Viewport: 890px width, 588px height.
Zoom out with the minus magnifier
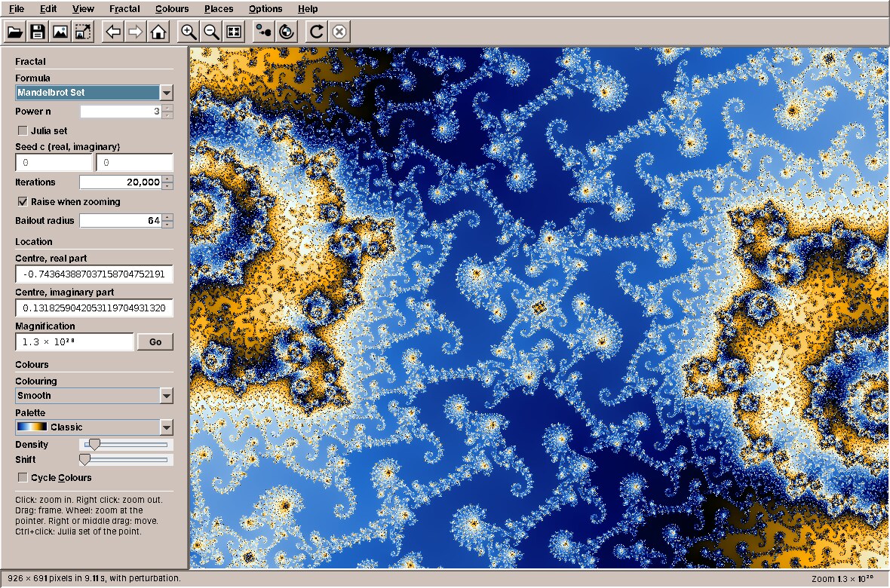click(x=211, y=31)
